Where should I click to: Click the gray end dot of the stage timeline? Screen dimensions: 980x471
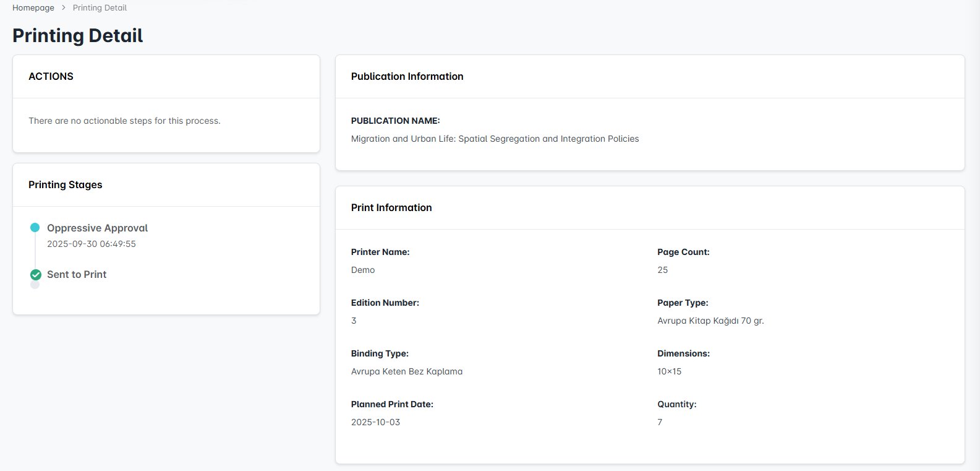pos(35,285)
